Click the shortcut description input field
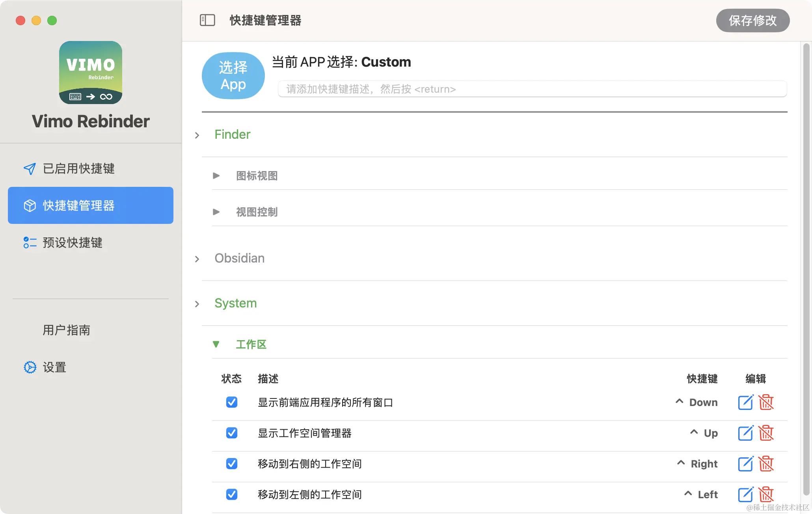812x514 pixels. pyautogui.click(x=532, y=89)
